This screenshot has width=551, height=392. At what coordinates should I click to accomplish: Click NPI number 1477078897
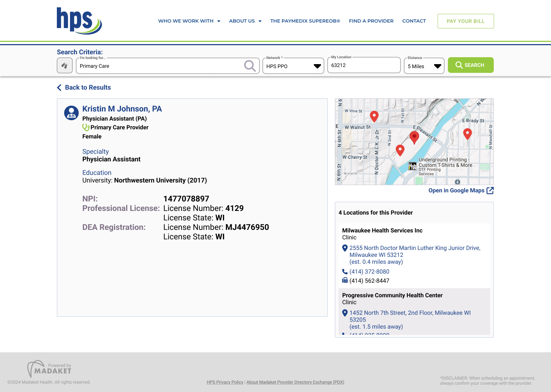coord(186,199)
